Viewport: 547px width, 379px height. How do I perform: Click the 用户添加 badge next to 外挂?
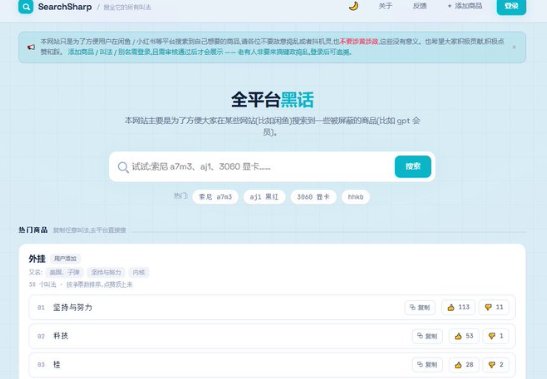coord(65,259)
